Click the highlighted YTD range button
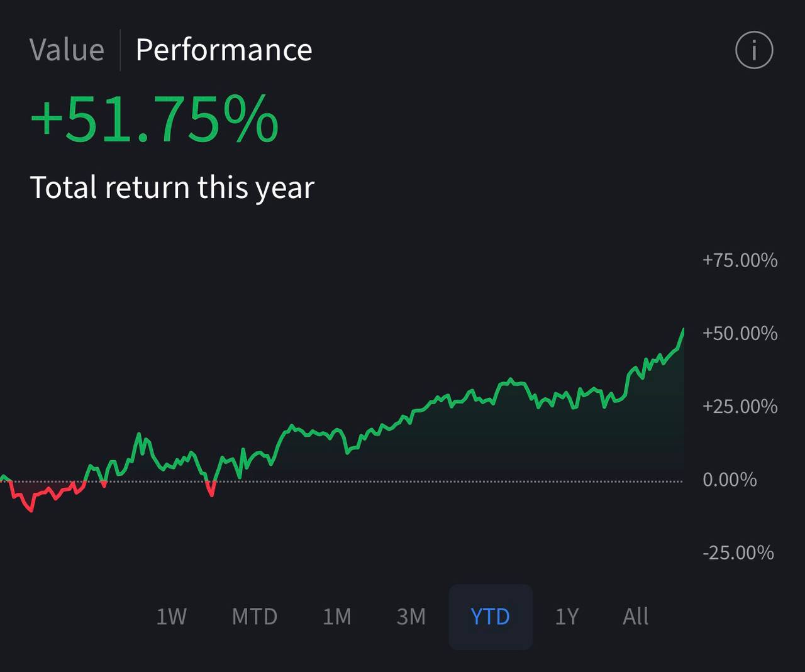The width and height of the screenshot is (805, 672). (x=491, y=617)
